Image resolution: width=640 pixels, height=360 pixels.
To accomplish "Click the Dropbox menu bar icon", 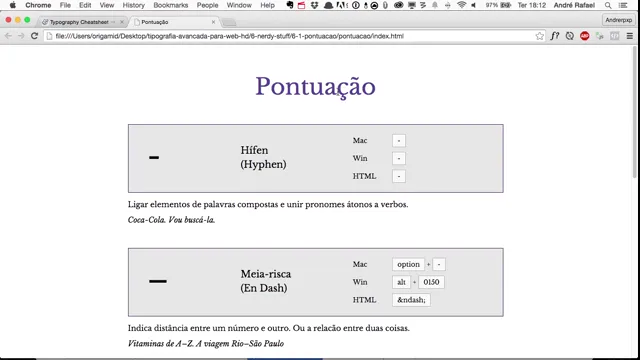I will coord(314,5).
